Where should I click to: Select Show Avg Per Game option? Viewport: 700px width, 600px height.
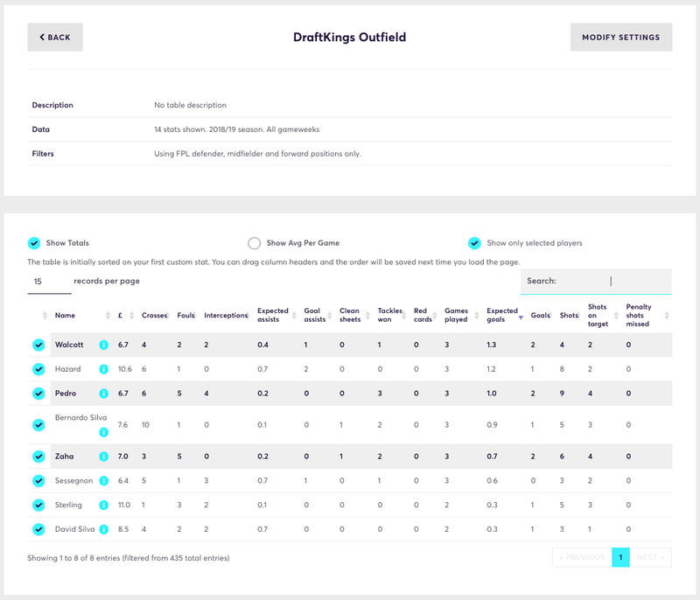(254, 243)
